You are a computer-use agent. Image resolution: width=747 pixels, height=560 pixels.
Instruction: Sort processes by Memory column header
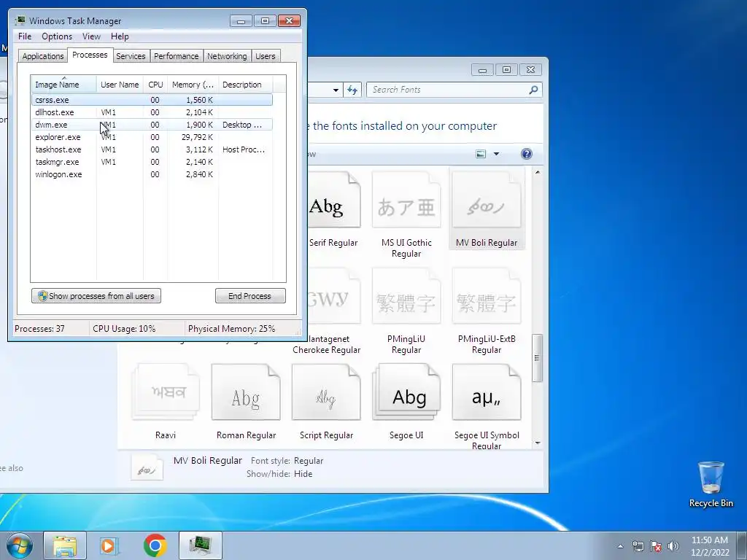click(x=193, y=85)
